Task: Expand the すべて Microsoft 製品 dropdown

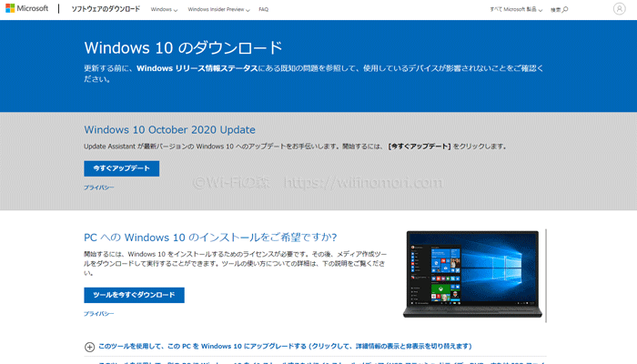Action: click(516, 9)
